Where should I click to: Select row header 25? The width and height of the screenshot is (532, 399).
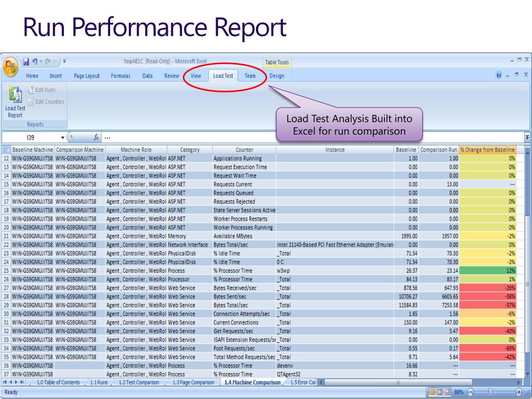tap(6, 270)
